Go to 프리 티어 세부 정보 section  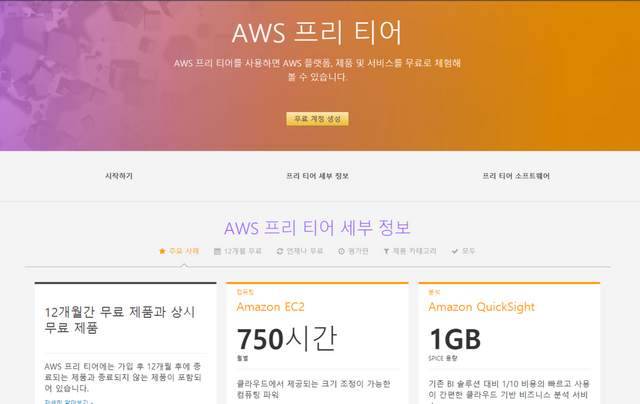(317, 176)
